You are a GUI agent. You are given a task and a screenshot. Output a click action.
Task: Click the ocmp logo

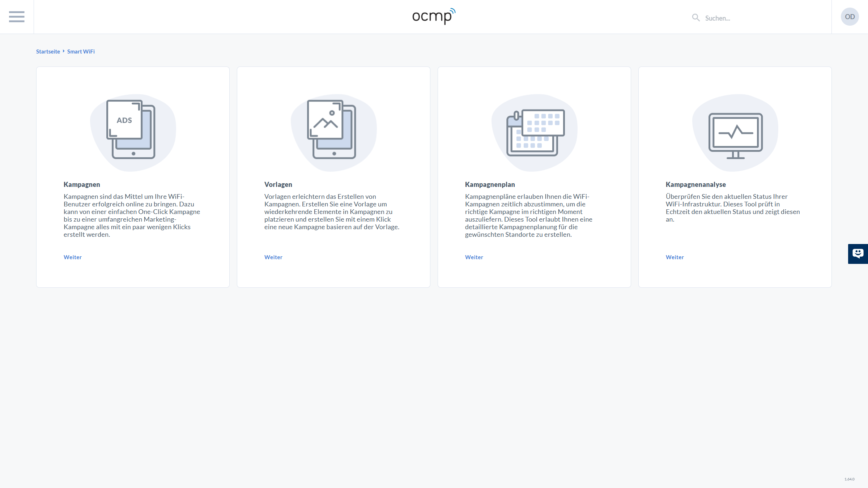tap(434, 16)
